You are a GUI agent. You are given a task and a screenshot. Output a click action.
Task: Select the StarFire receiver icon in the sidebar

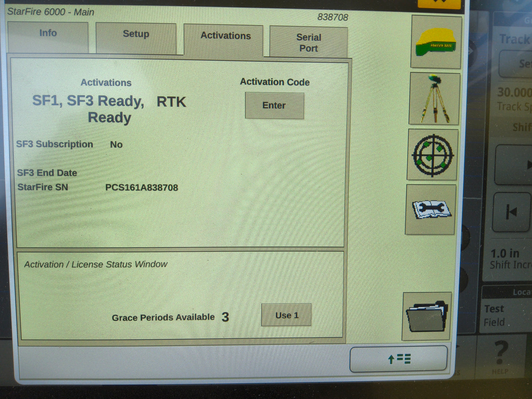(435, 41)
